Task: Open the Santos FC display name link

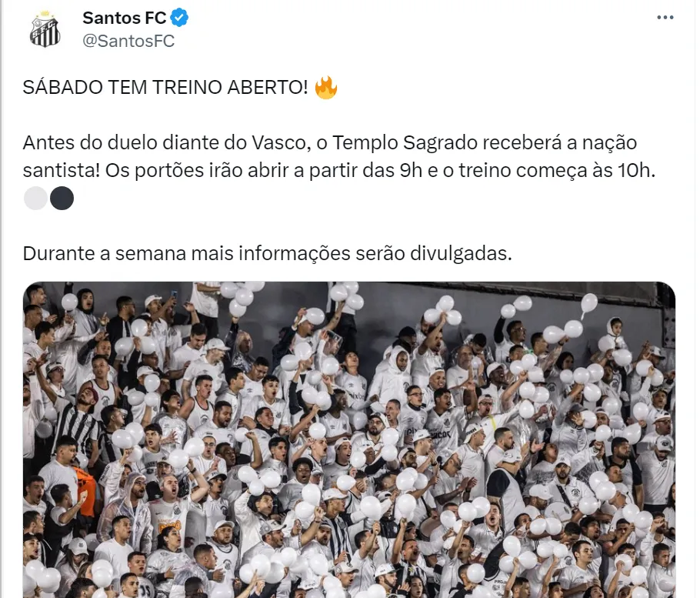Action: click(124, 18)
